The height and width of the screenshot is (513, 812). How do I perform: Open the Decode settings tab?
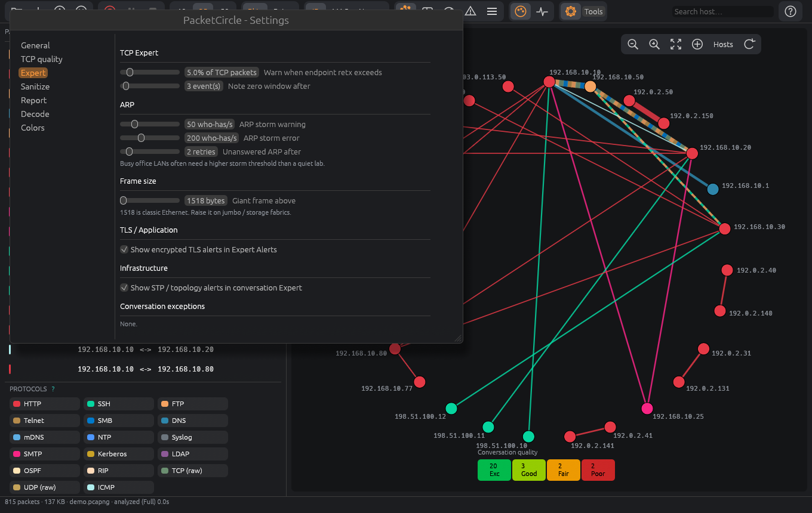click(35, 114)
